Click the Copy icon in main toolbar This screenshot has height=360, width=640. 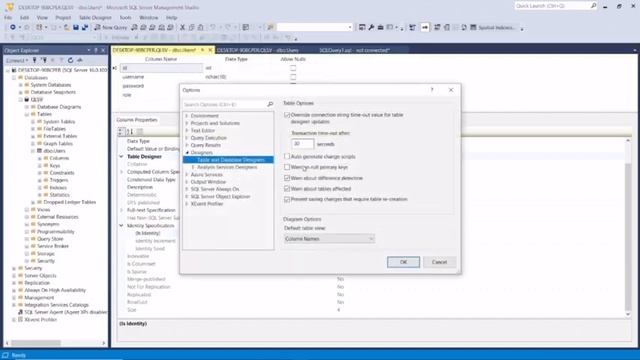pos(191,27)
